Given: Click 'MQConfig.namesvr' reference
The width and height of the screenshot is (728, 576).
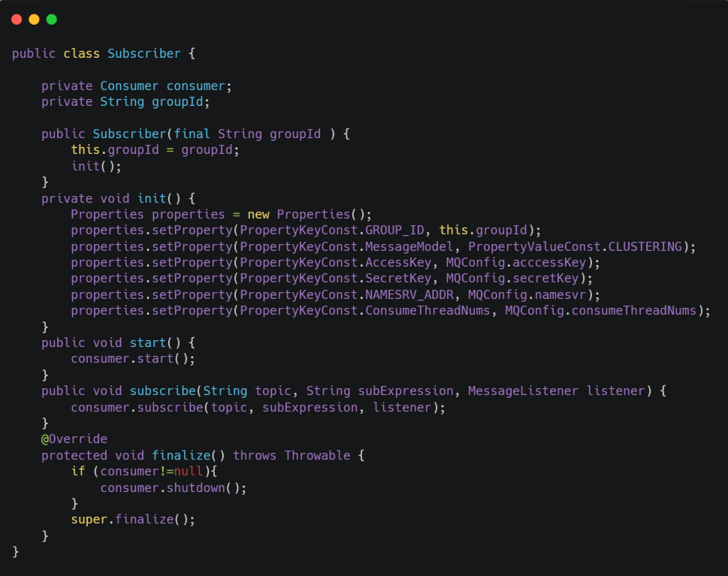Looking at the screenshot, I should (x=527, y=294).
